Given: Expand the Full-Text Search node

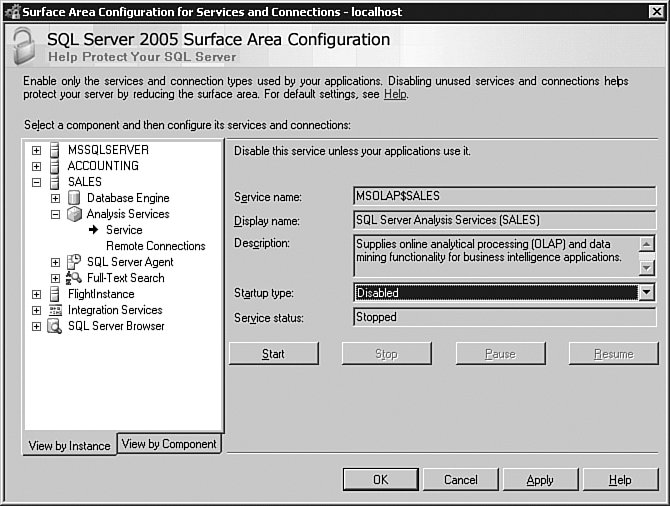Looking at the screenshot, I should point(55,279).
